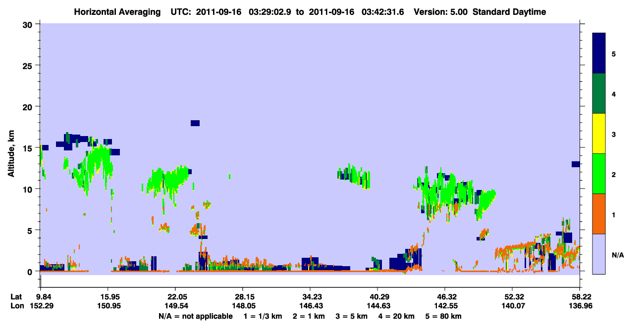Click longitude value 136.96
The image size is (644, 330).
coord(580,306)
